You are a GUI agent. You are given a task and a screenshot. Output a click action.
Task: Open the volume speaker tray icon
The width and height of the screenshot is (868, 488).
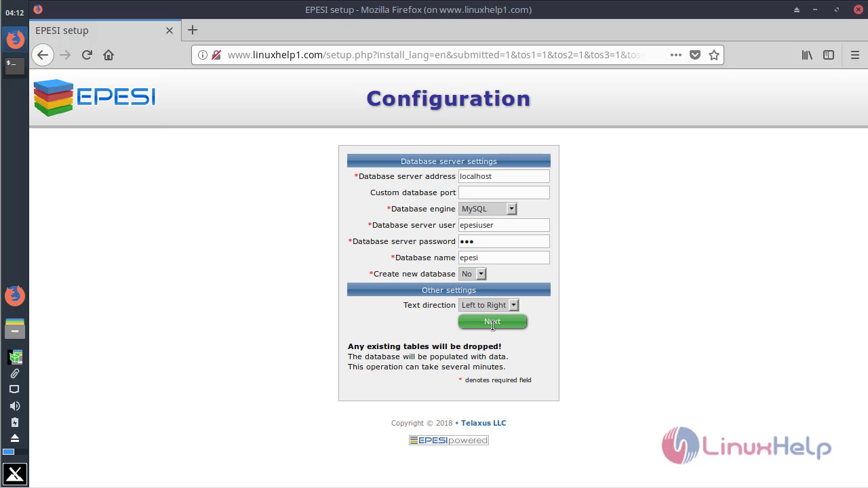tap(15, 406)
